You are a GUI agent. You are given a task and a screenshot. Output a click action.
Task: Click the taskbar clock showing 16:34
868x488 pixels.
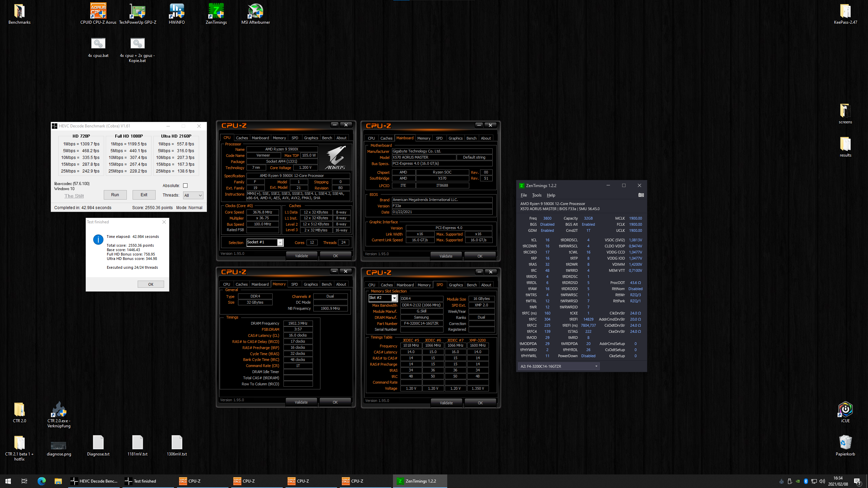click(x=838, y=481)
